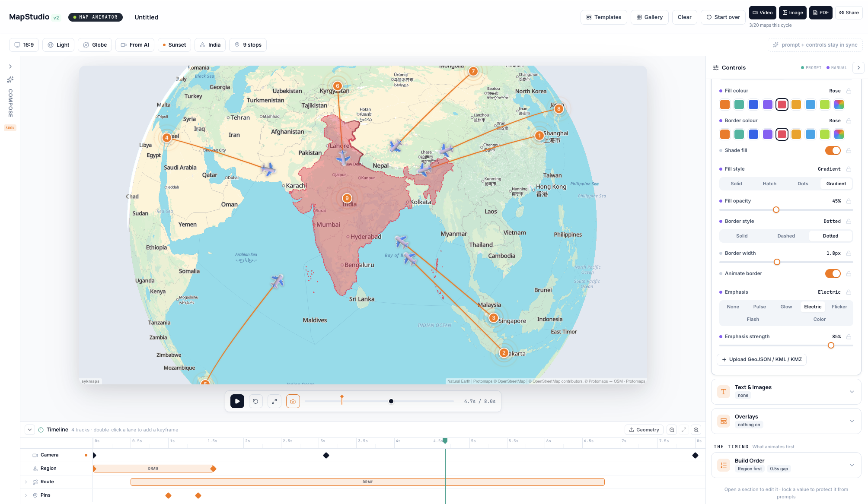Select Glow emphasis option
868x504 pixels.
click(786, 307)
